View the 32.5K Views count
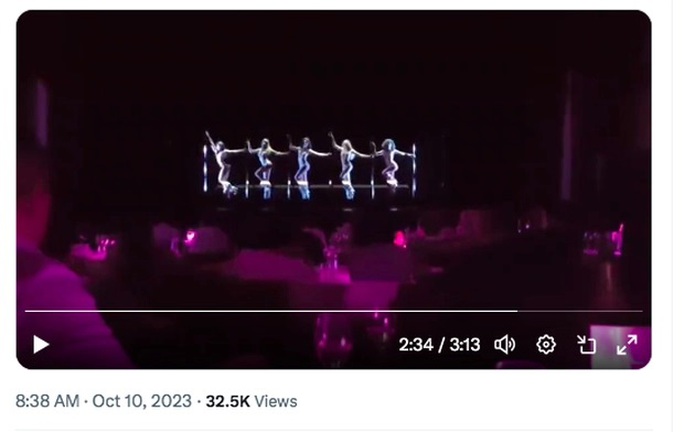The height and width of the screenshot is (432, 684). coord(251,401)
